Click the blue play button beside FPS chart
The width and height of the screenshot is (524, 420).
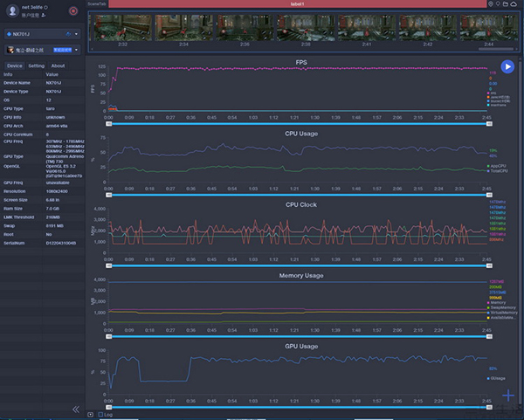(507, 66)
